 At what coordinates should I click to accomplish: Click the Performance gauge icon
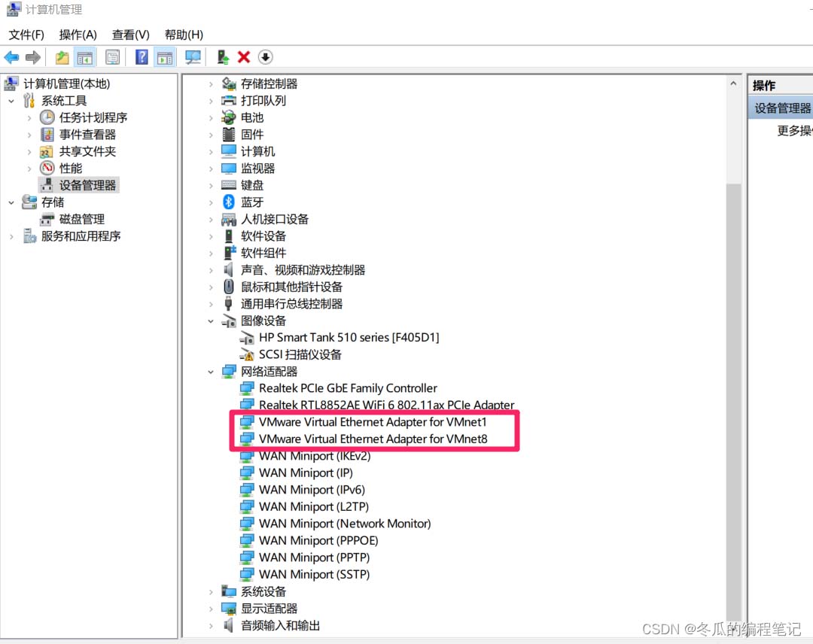click(47, 169)
